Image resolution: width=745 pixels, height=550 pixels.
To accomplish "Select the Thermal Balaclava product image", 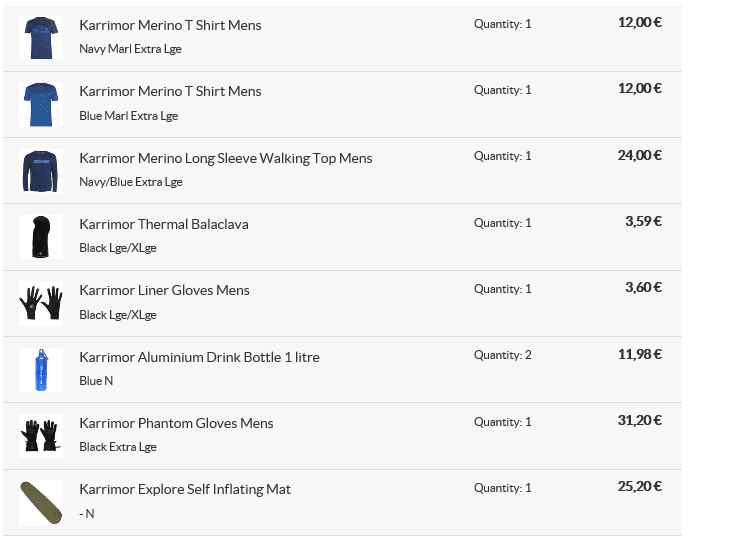I will click(41, 237).
